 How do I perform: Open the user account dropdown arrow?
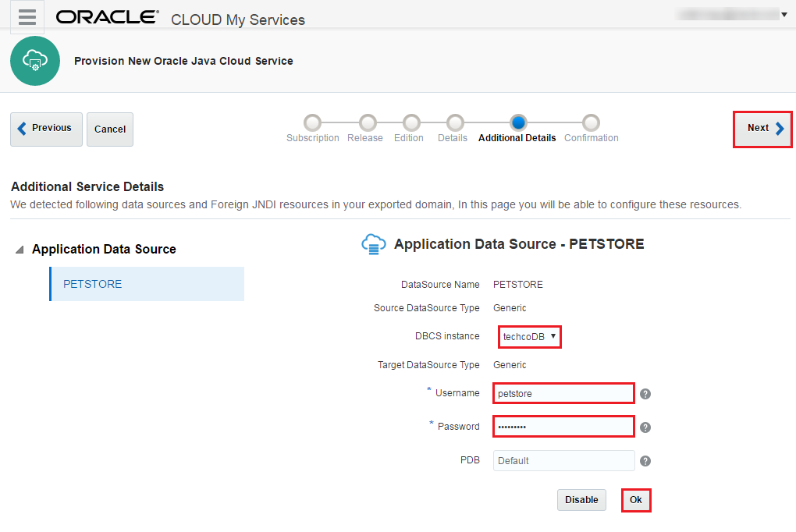784,14
